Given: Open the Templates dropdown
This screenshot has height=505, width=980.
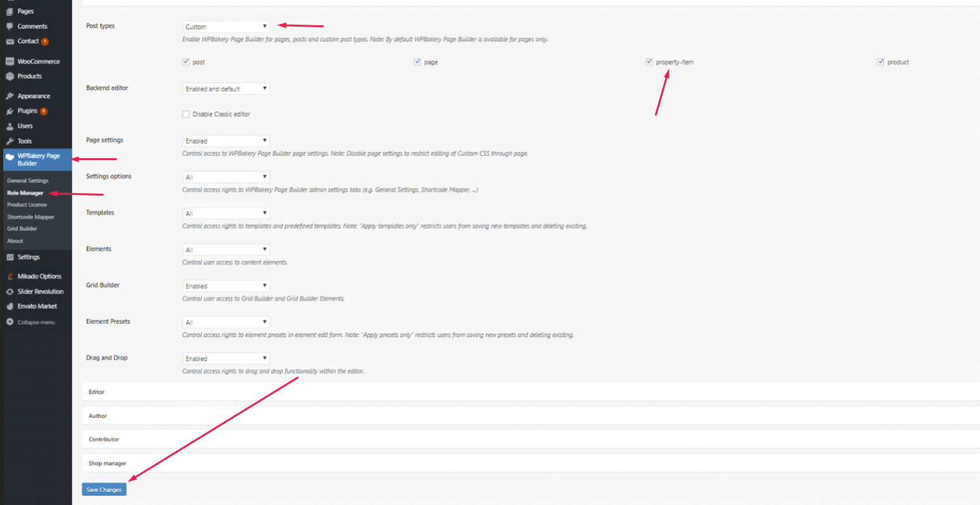Looking at the screenshot, I should tap(226, 213).
